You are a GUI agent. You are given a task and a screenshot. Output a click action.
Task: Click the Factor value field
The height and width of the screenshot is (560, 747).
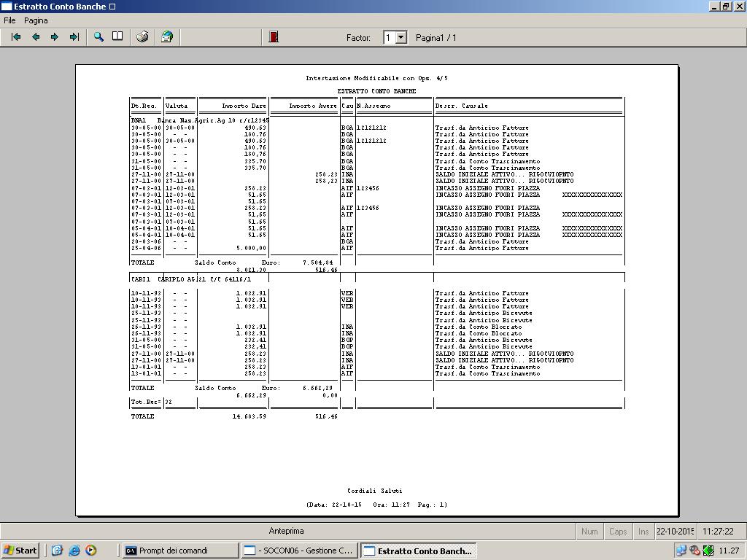(390, 37)
